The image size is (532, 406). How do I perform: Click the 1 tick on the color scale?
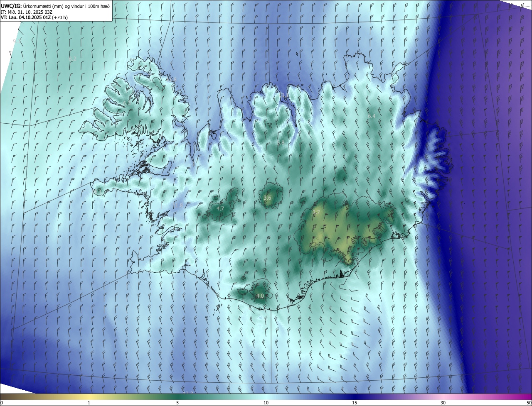89,403
